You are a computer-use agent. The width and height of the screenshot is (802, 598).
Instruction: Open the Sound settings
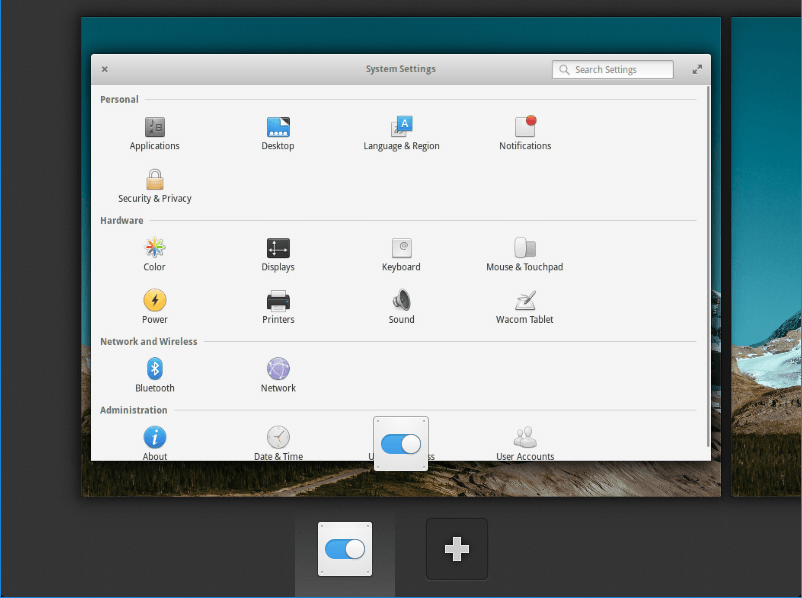tap(401, 307)
